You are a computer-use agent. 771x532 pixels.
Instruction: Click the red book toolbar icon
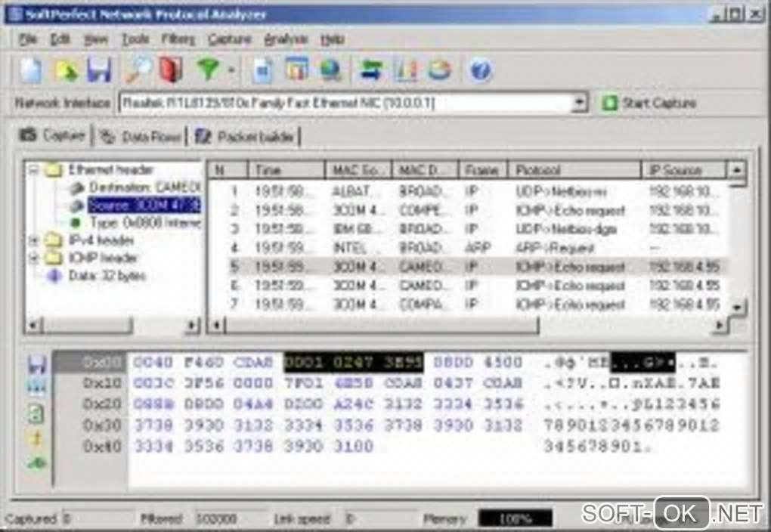pyautogui.click(x=171, y=70)
